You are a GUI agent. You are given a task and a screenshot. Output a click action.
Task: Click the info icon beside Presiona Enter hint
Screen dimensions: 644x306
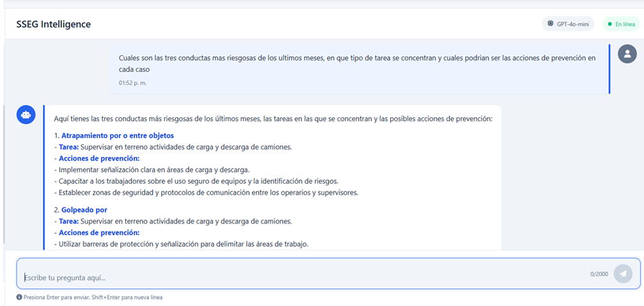click(x=19, y=298)
